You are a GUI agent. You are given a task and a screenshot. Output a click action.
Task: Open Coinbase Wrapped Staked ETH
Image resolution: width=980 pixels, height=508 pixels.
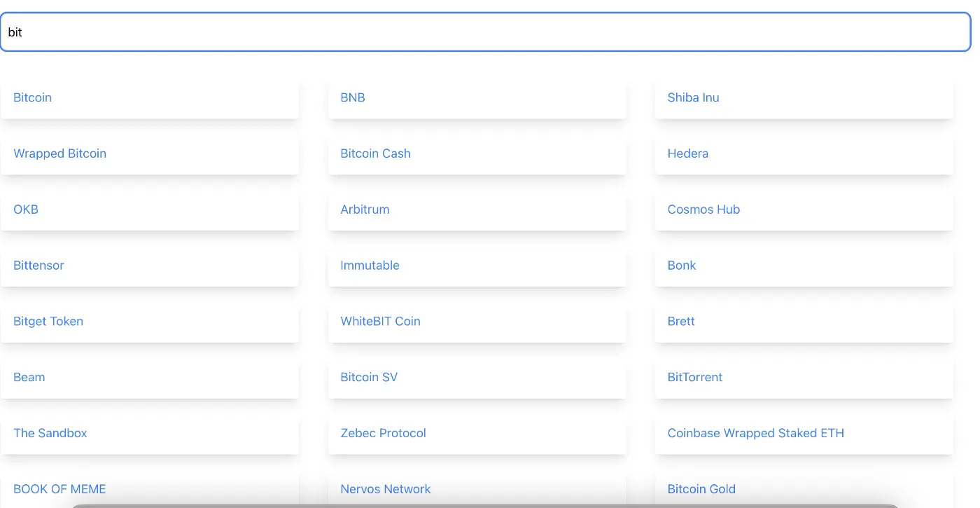[756, 433]
